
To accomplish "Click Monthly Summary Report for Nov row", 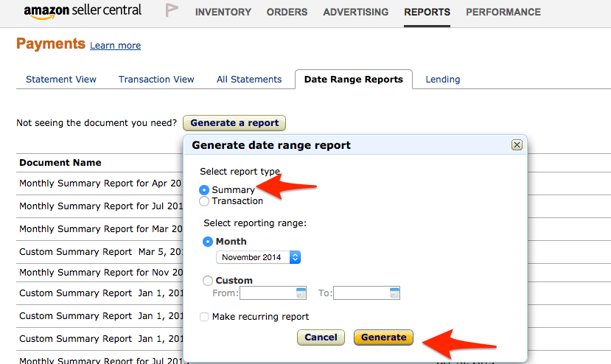I will [100, 273].
